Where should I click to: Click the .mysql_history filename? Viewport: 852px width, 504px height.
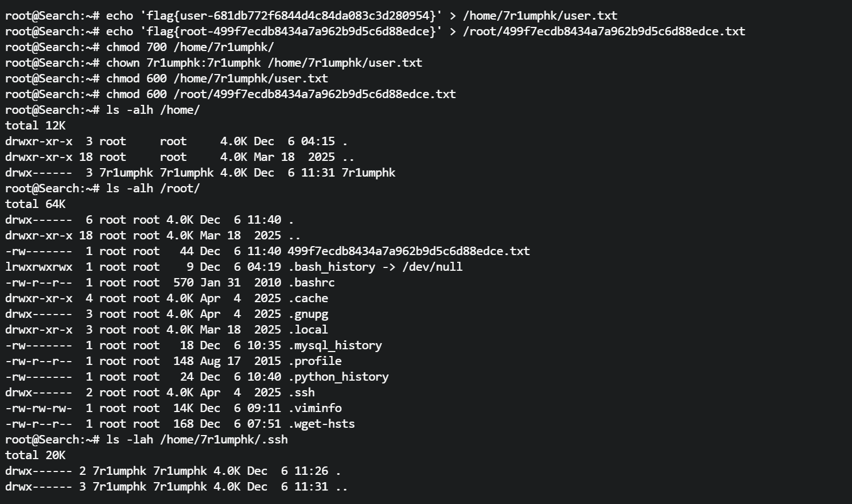[x=335, y=345]
